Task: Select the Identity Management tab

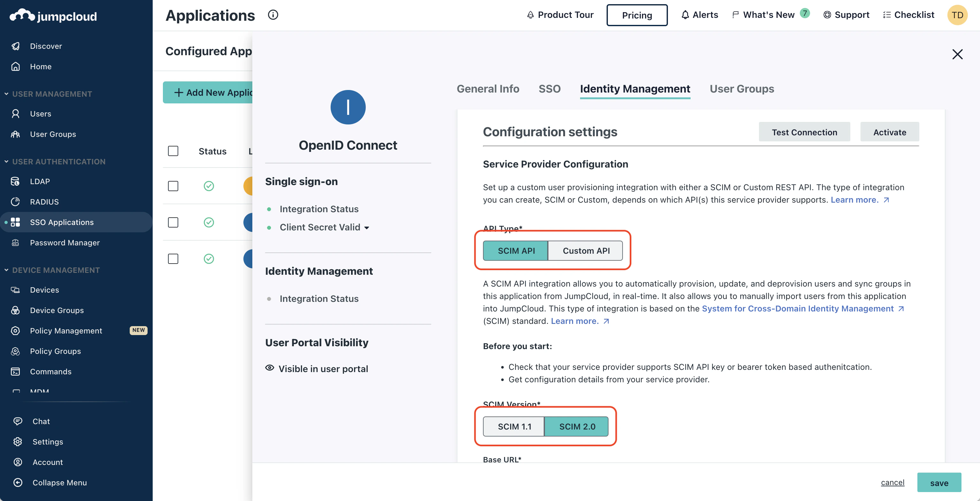Action: click(x=635, y=89)
